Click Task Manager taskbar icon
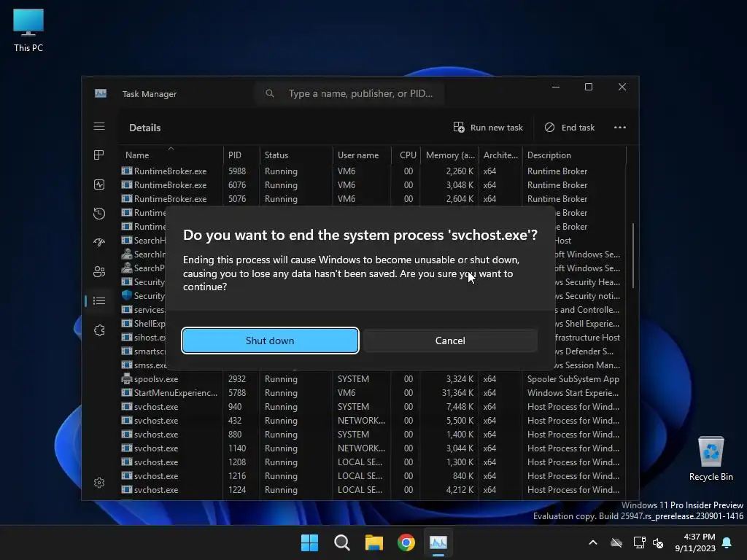The width and height of the screenshot is (747, 560). point(438,542)
